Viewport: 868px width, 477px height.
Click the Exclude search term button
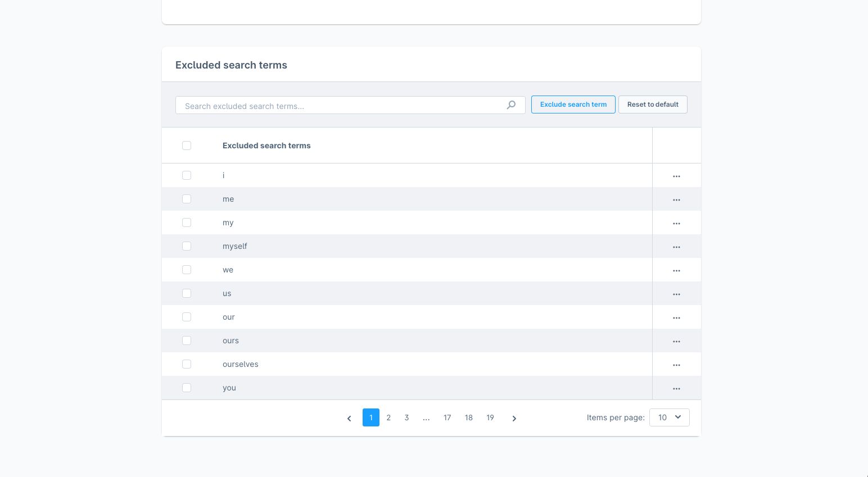click(573, 105)
